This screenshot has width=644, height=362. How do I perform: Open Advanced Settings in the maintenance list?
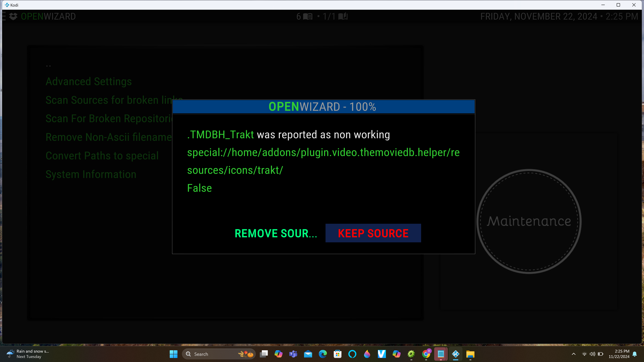coord(89,81)
